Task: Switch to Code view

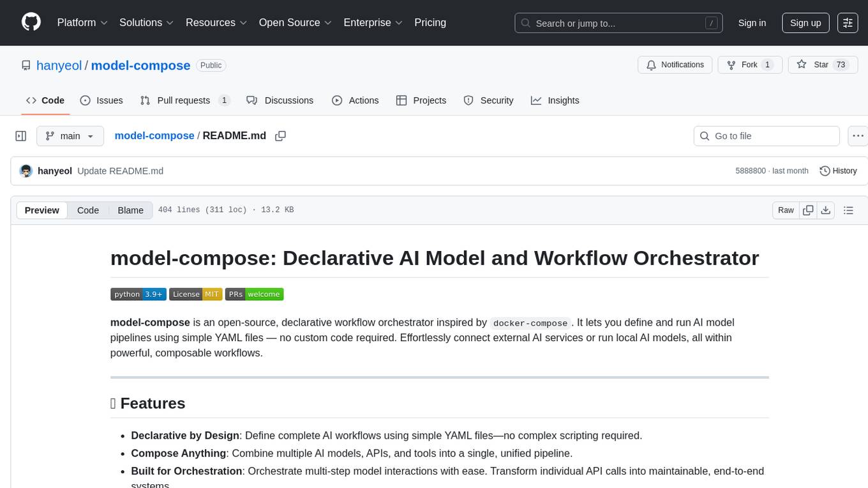Action: coord(88,210)
